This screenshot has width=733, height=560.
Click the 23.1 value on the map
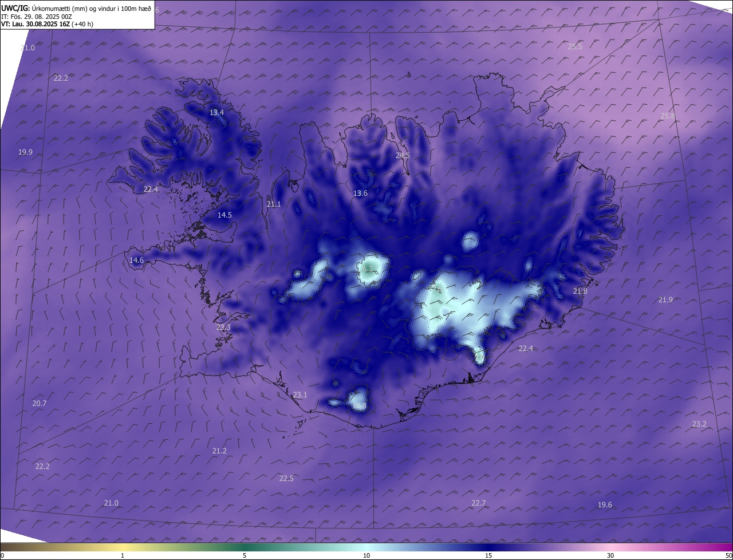[x=300, y=395]
